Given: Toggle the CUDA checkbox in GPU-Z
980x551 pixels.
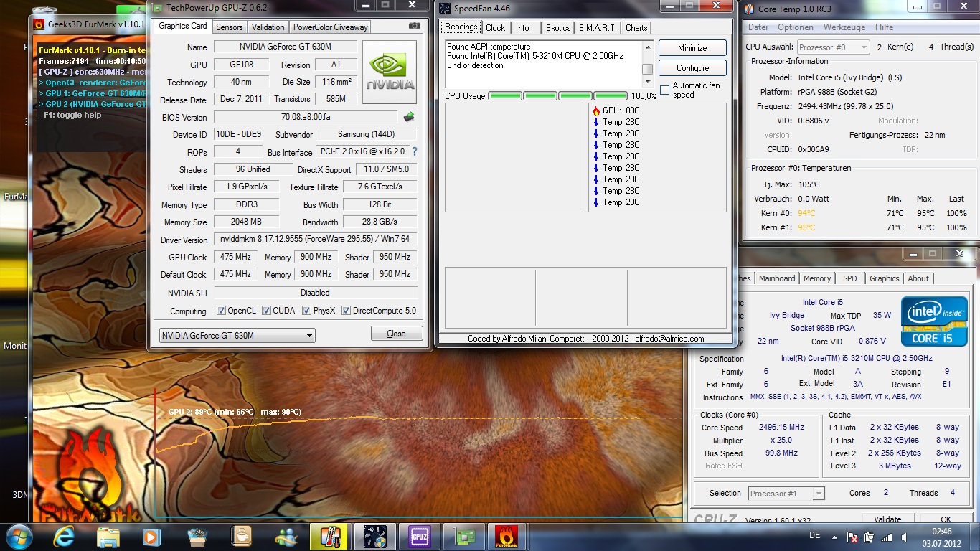Looking at the screenshot, I should pos(266,311).
